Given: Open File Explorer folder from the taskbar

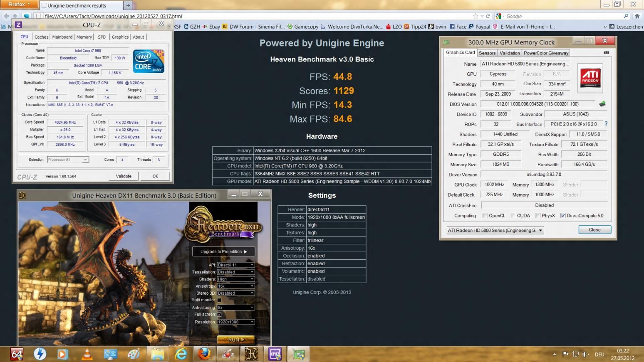Looking at the screenshot, I should (x=158, y=354).
